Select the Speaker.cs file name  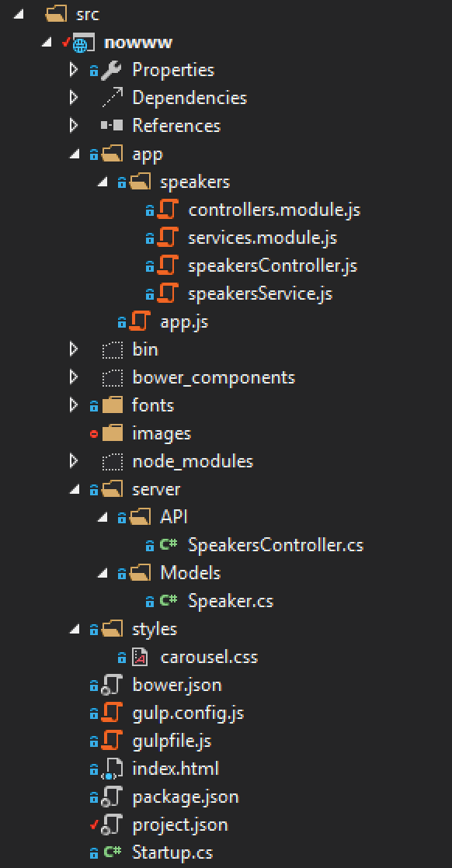(231, 601)
